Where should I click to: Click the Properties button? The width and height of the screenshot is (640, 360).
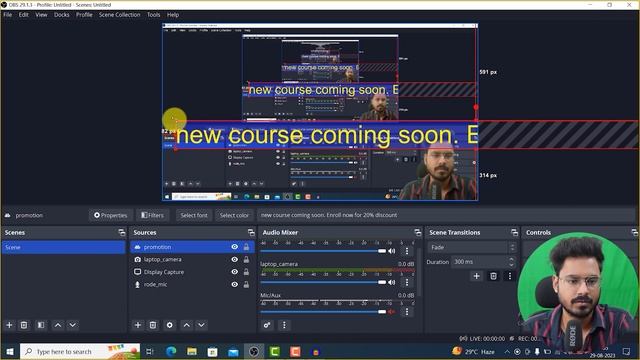pyautogui.click(x=110, y=215)
